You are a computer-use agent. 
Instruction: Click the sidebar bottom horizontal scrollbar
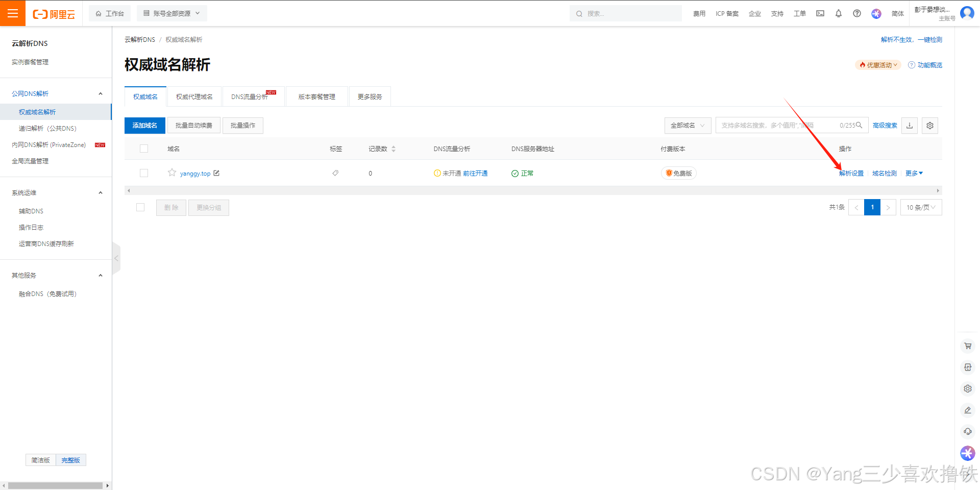click(56, 485)
